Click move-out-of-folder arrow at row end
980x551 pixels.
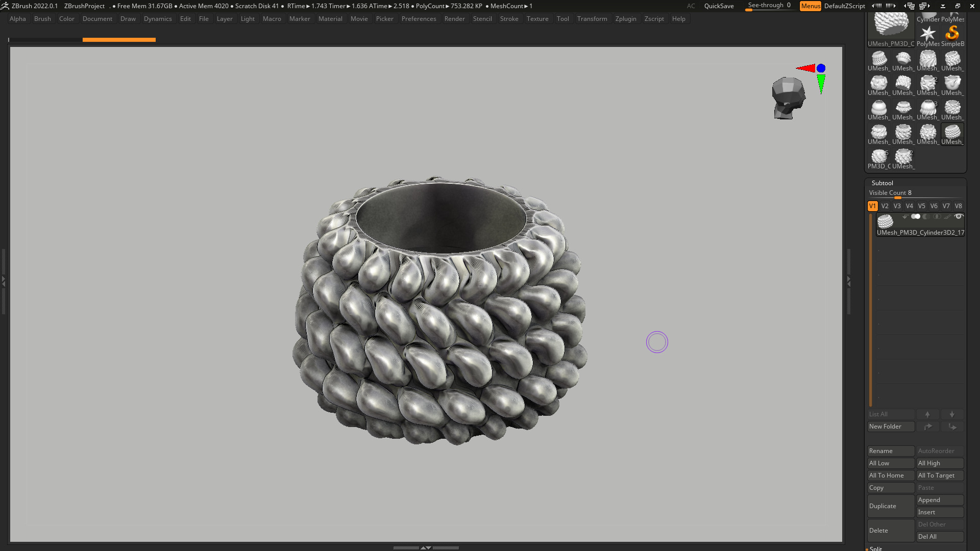(x=952, y=427)
